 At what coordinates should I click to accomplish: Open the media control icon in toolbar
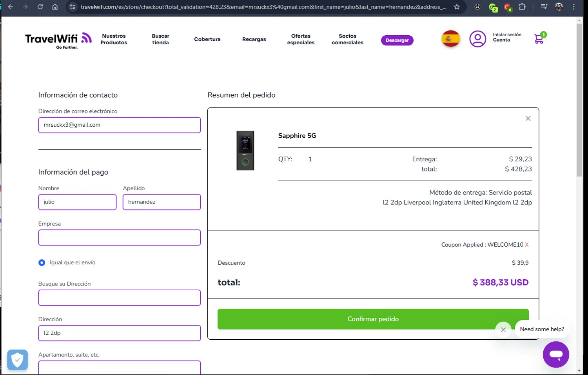click(x=544, y=7)
